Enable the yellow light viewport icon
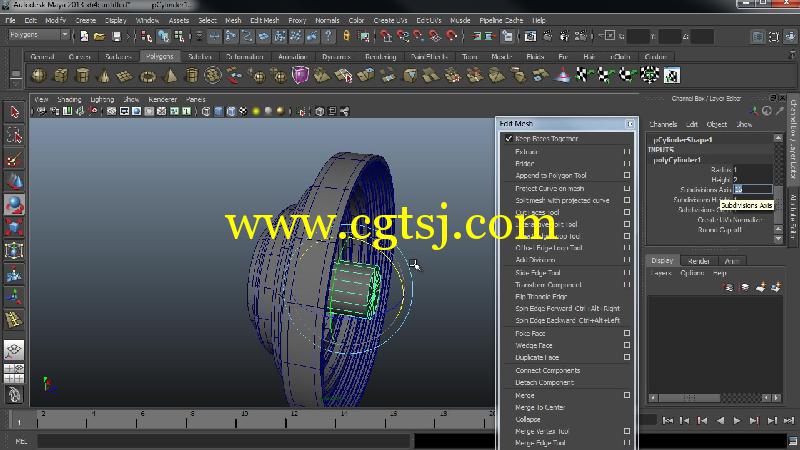 256,111
